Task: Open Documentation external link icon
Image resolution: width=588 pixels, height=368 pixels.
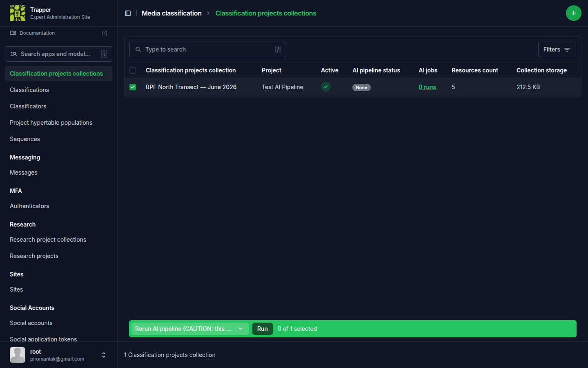Action: point(104,33)
